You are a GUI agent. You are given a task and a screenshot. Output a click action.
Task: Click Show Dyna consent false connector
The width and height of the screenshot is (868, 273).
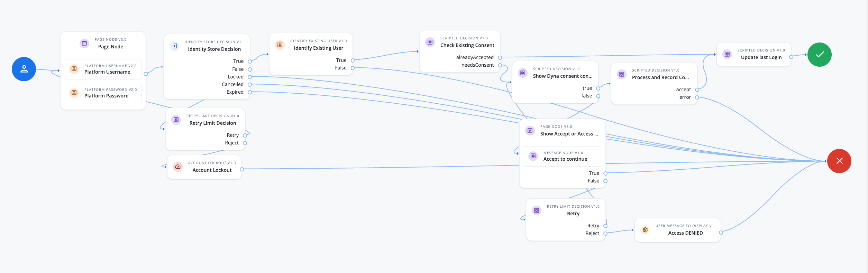click(x=598, y=96)
